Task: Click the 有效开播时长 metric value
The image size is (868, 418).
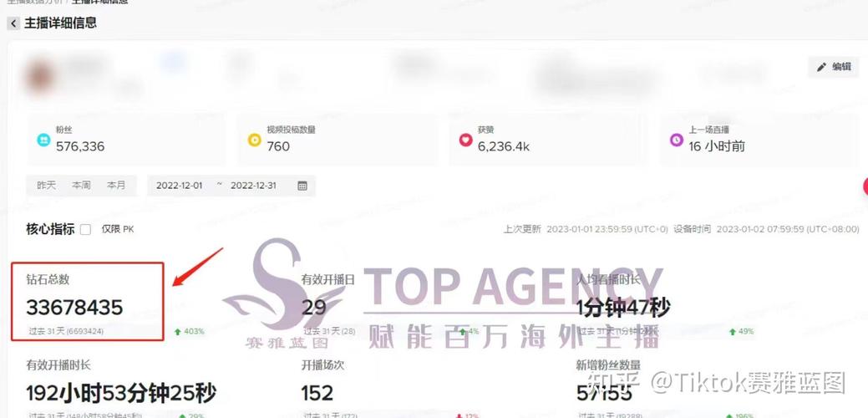Action: point(120,393)
